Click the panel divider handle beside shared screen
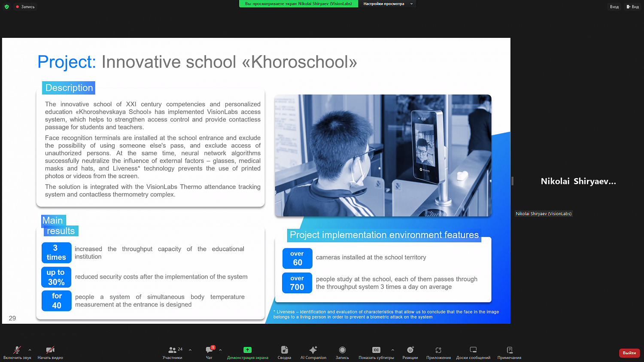Viewport: 644px width, 362px height. [x=512, y=181]
